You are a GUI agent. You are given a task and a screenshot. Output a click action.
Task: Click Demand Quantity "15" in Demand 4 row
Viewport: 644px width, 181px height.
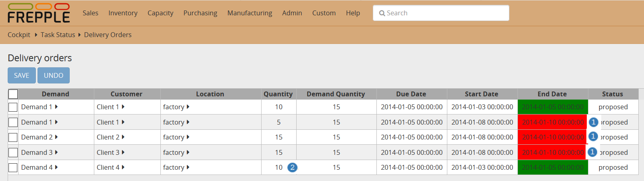click(x=337, y=167)
